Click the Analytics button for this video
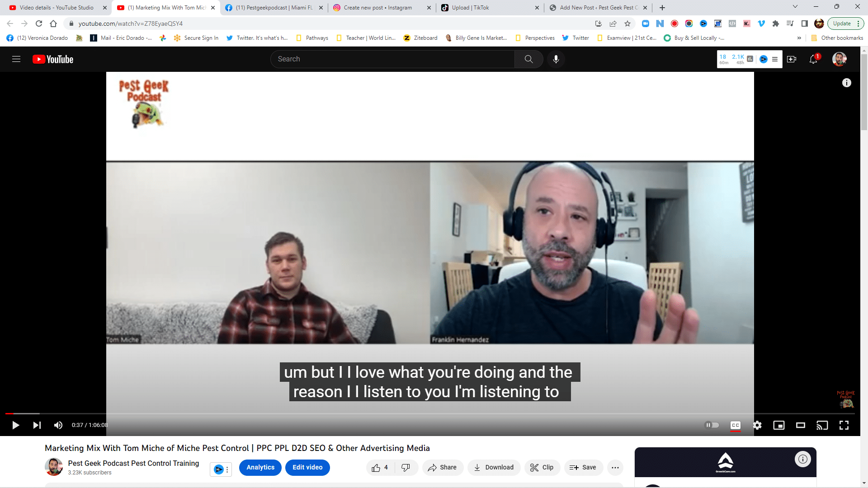868x488 pixels. [x=260, y=467]
